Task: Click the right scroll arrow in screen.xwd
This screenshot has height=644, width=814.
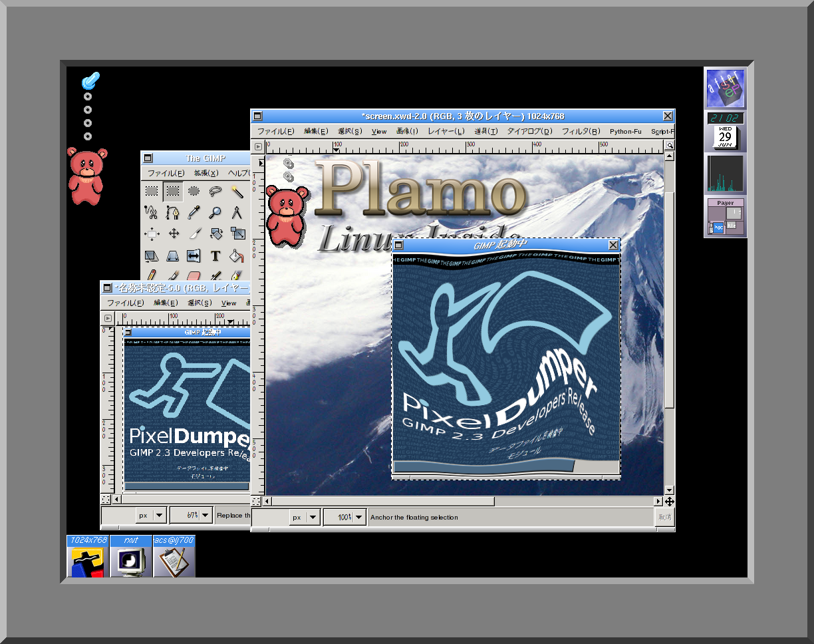Action: coord(658,501)
